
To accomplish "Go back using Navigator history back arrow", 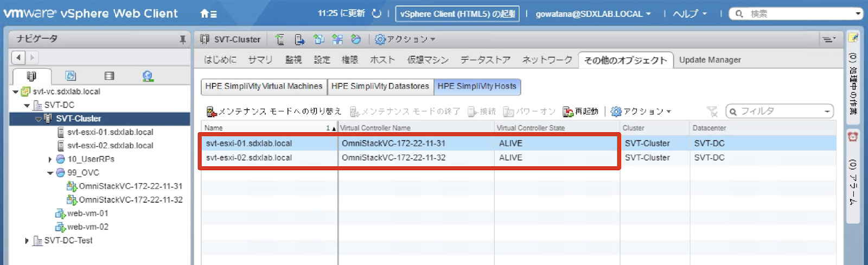I will (x=18, y=57).
